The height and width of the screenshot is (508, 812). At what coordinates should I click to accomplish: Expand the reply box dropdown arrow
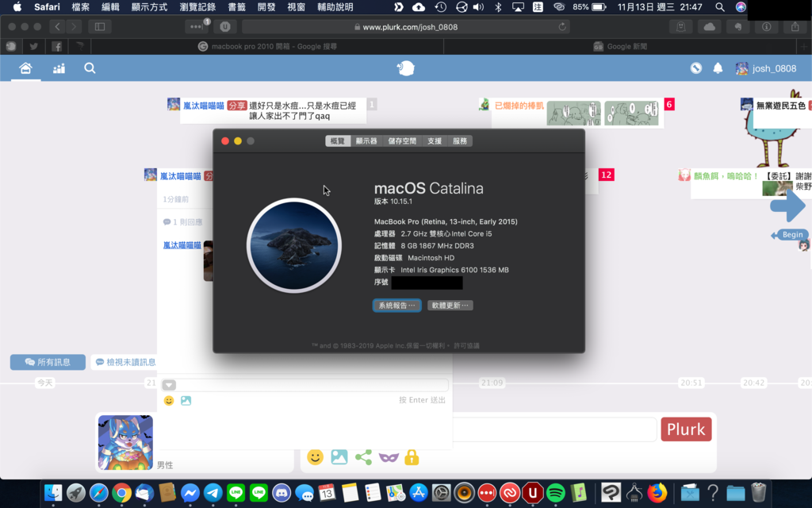[x=169, y=385]
